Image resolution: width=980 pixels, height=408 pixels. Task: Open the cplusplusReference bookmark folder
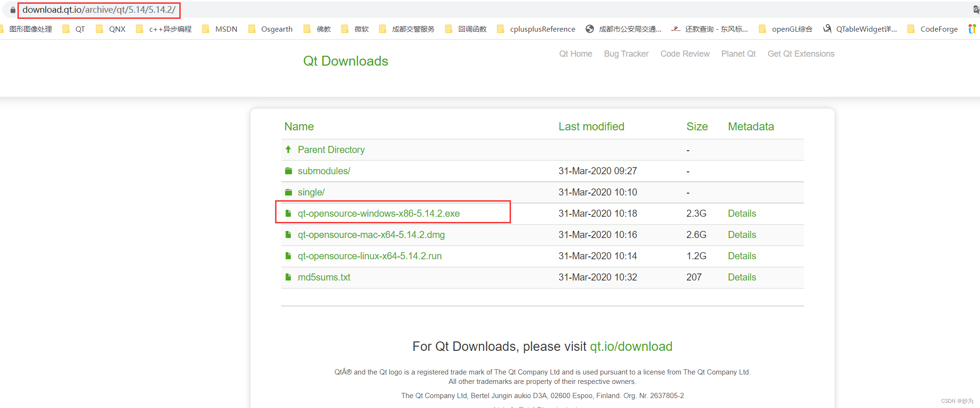[536, 29]
